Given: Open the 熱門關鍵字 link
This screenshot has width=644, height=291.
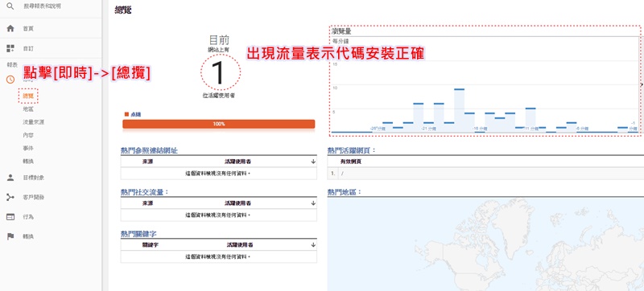Looking at the screenshot, I should 138,234.
